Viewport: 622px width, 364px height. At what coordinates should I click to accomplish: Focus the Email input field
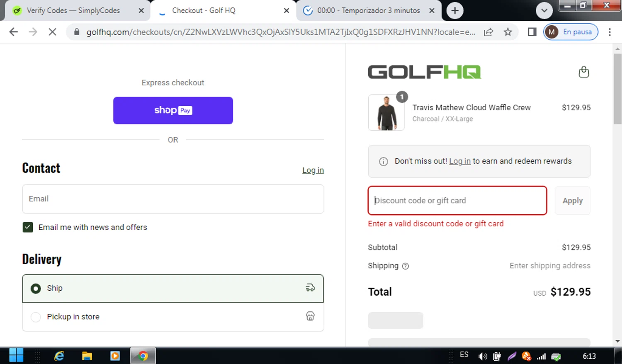(173, 199)
